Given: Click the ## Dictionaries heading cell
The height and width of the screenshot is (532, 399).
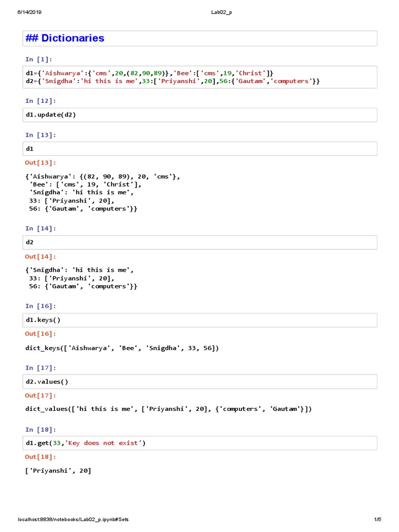Looking at the screenshot, I should coord(200,38).
